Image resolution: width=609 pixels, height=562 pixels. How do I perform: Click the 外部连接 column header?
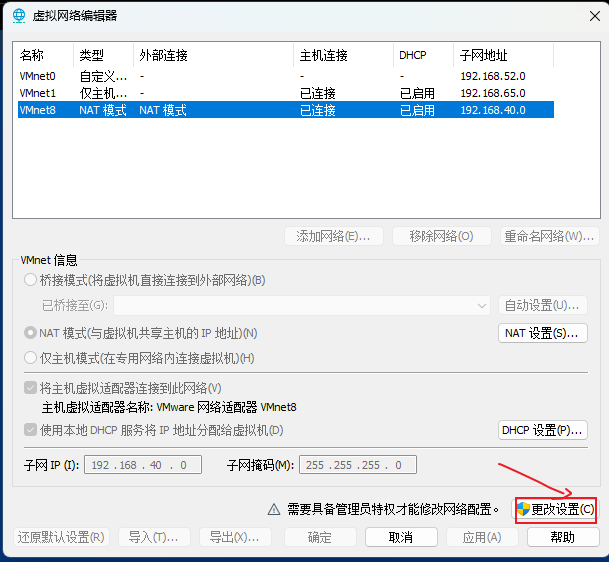213,55
